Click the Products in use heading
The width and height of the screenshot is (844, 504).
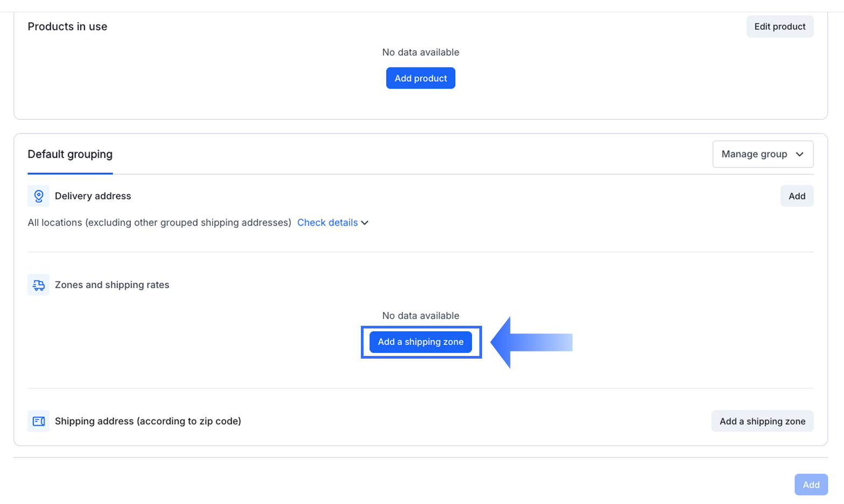pos(67,26)
